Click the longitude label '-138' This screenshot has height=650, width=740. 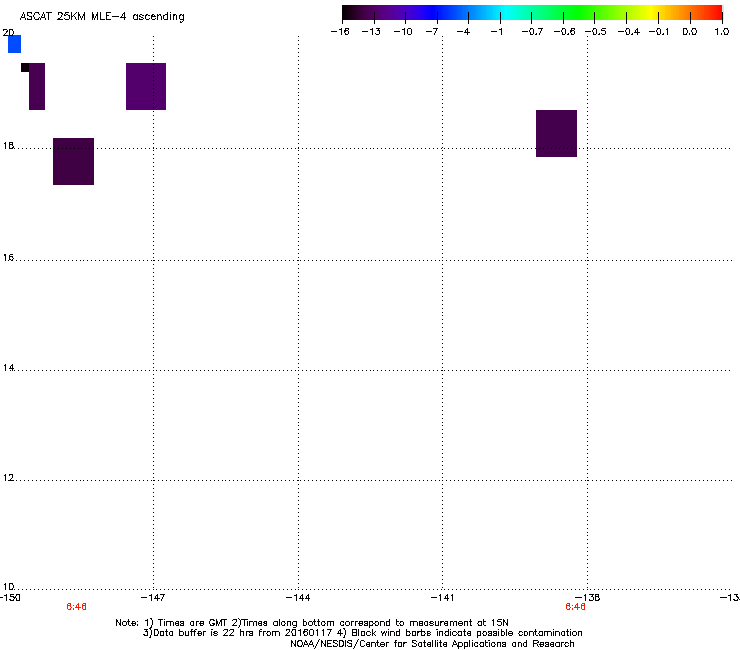[588, 598]
